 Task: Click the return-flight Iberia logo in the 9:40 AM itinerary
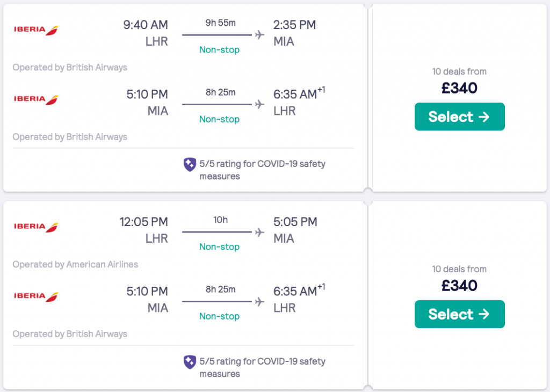[36, 99]
